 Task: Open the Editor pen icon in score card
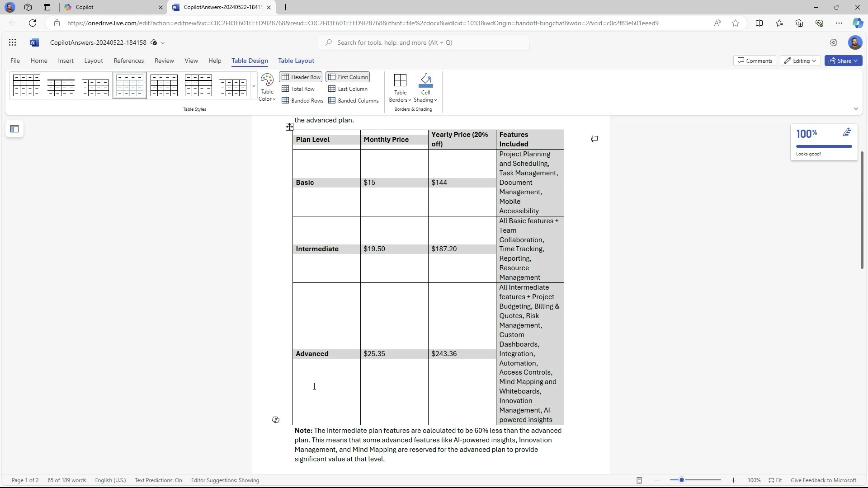(x=847, y=132)
